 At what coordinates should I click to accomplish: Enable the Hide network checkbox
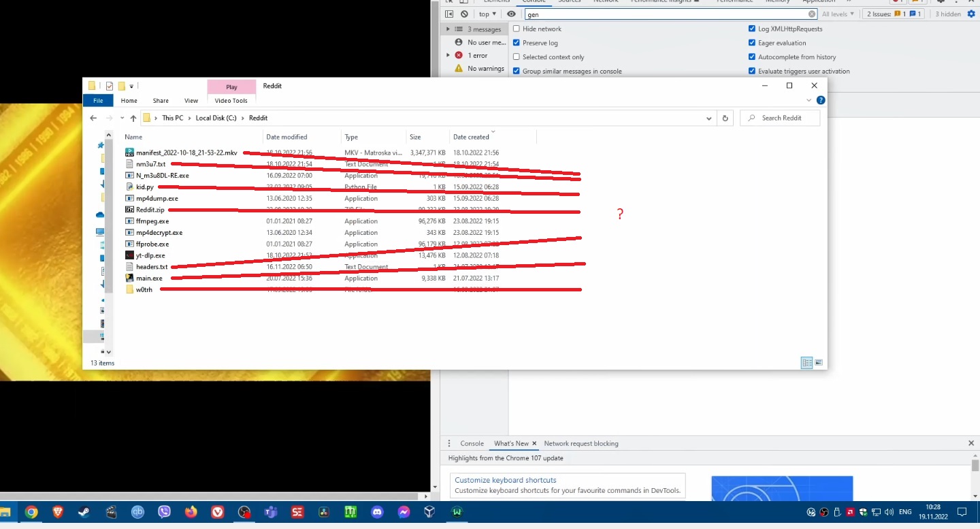click(517, 29)
